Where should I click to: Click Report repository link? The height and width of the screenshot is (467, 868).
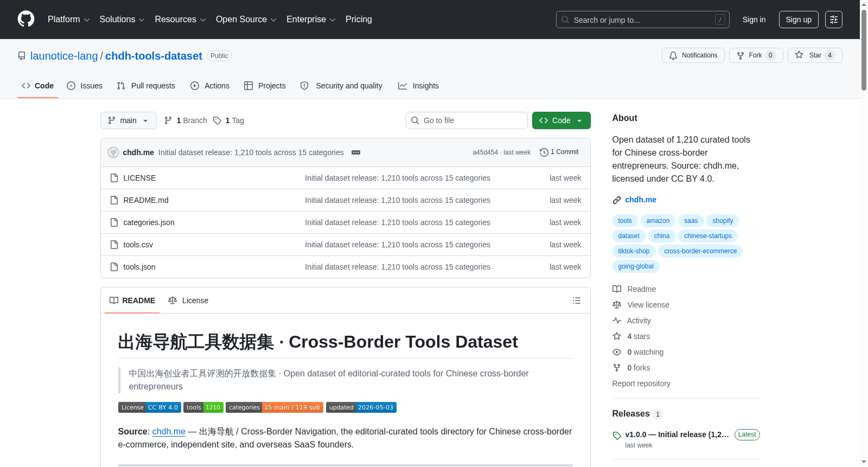(x=641, y=383)
